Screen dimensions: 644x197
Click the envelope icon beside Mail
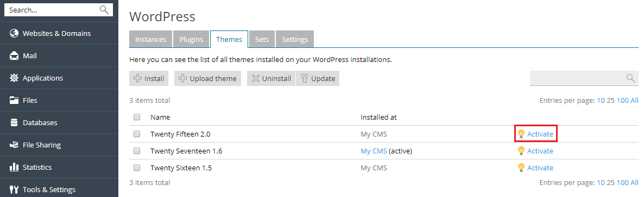pyautogui.click(x=14, y=56)
